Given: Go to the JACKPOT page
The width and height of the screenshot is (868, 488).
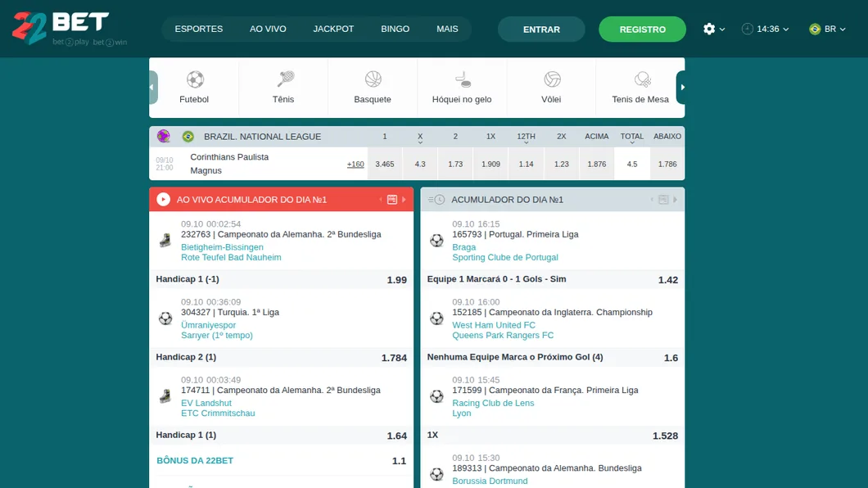Looking at the screenshot, I should click(x=333, y=29).
